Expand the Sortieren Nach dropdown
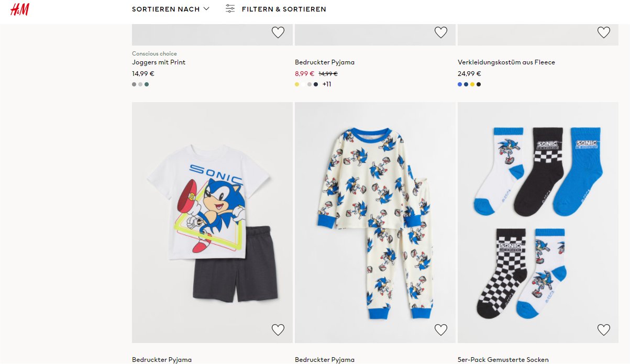 pyautogui.click(x=165, y=9)
